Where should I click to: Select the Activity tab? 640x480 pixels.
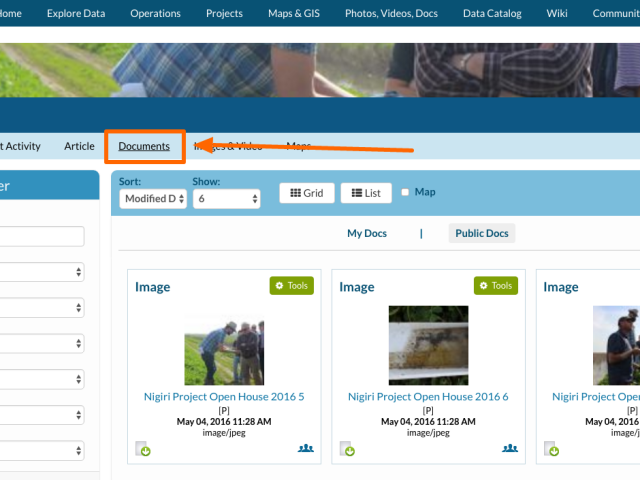coord(20,146)
